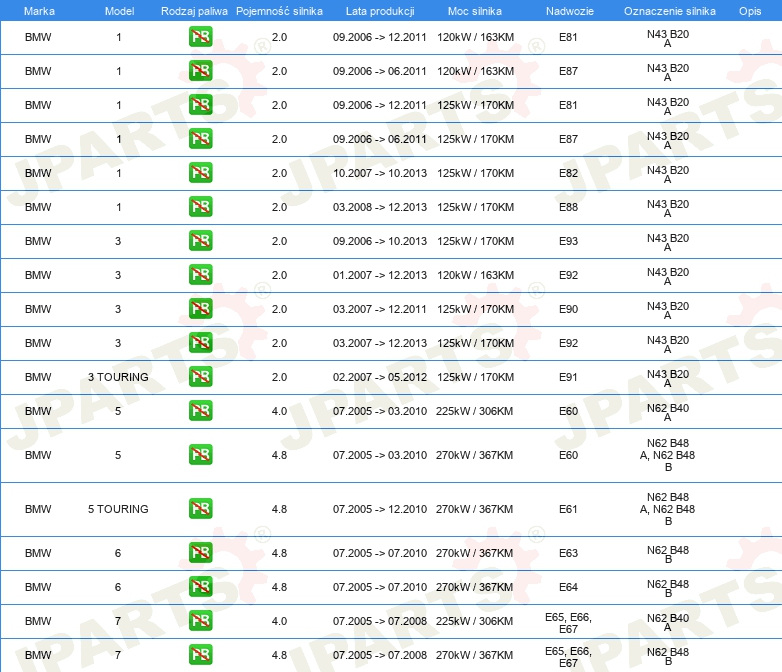
Task: Click the Moc silnika column header
Action: (475, 11)
